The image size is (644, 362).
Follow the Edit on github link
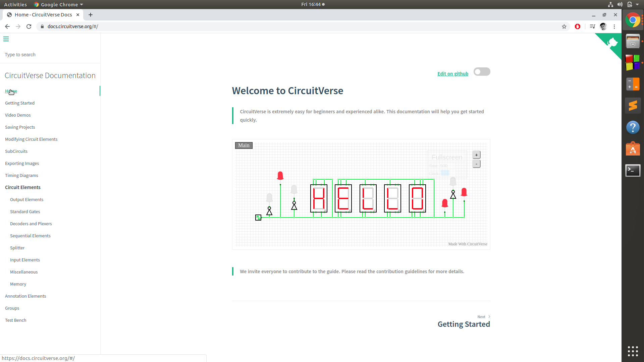pyautogui.click(x=453, y=73)
